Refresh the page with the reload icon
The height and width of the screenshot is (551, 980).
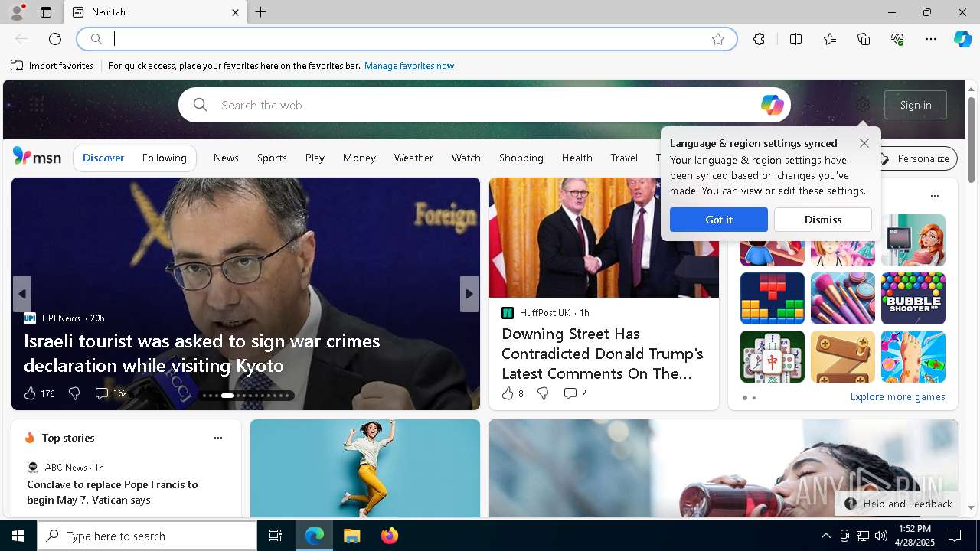[x=55, y=39]
